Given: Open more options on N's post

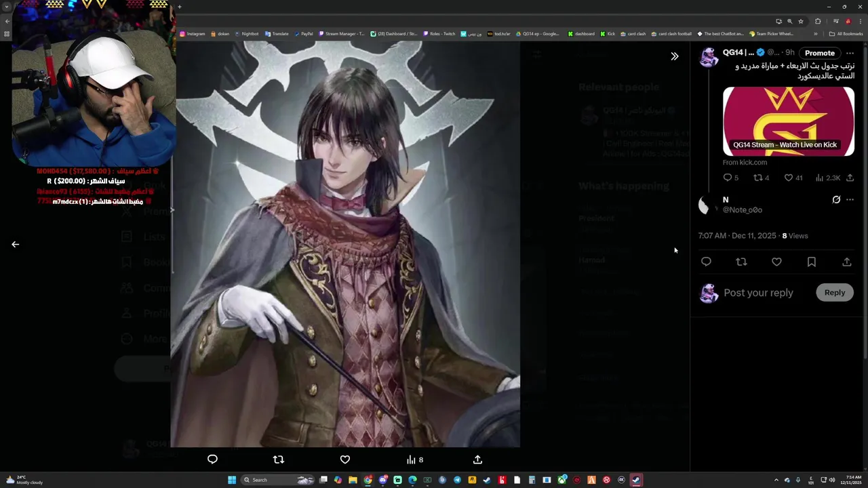Looking at the screenshot, I should (850, 200).
